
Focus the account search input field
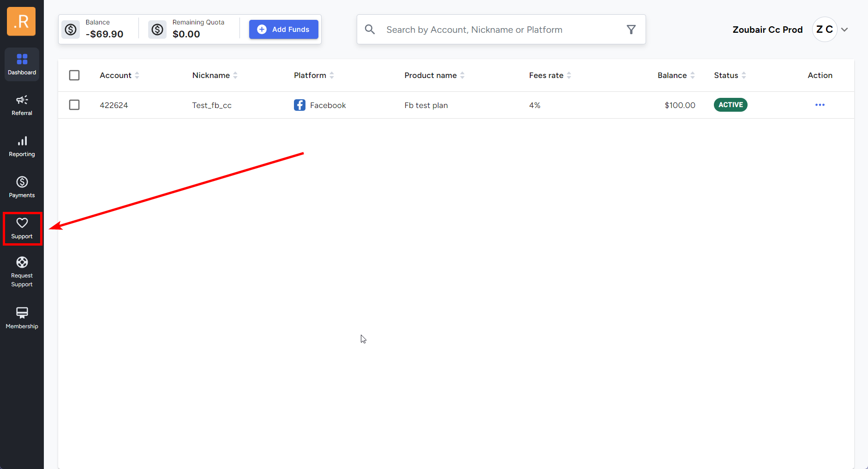coord(498,30)
